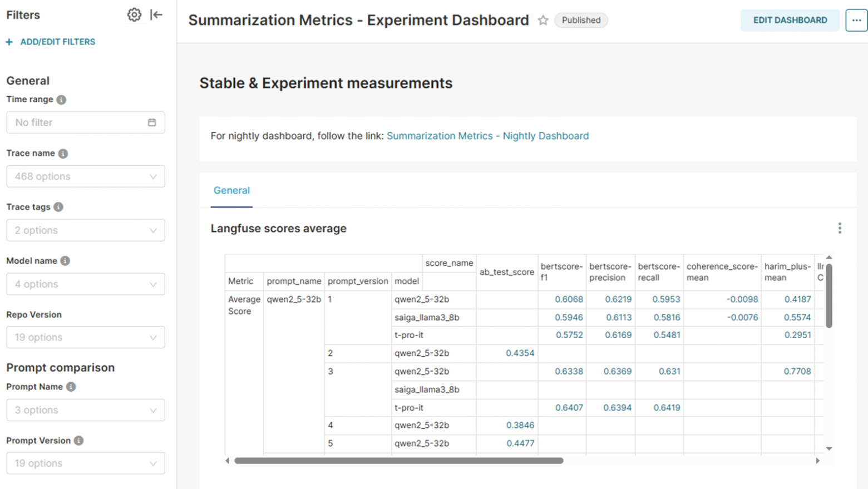Viewport: 868px width, 489px height.
Task: Click the table's horizontal scrollbar
Action: (x=398, y=461)
